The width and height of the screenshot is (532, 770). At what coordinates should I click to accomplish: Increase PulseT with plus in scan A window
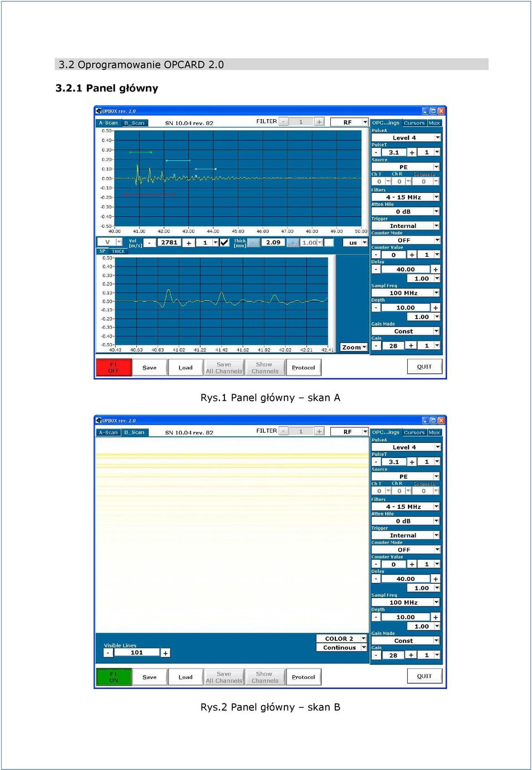click(x=412, y=152)
